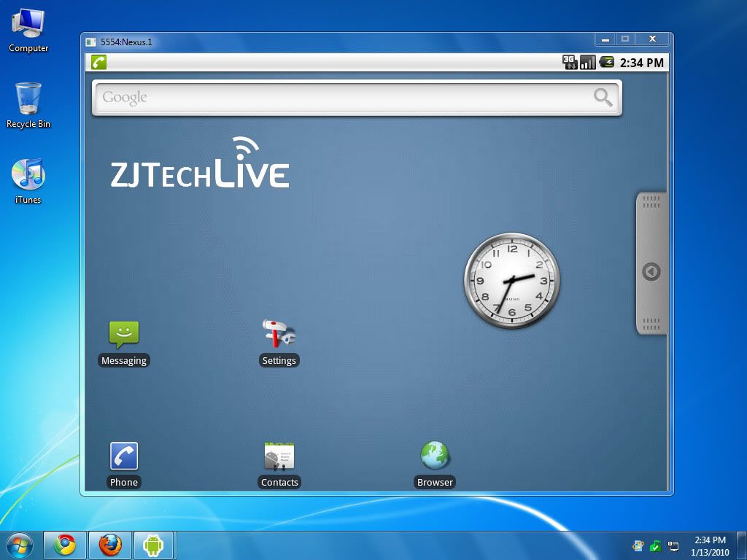This screenshot has height=560, width=747.
Task: Tap the battery charging indicator
Action: [606, 63]
